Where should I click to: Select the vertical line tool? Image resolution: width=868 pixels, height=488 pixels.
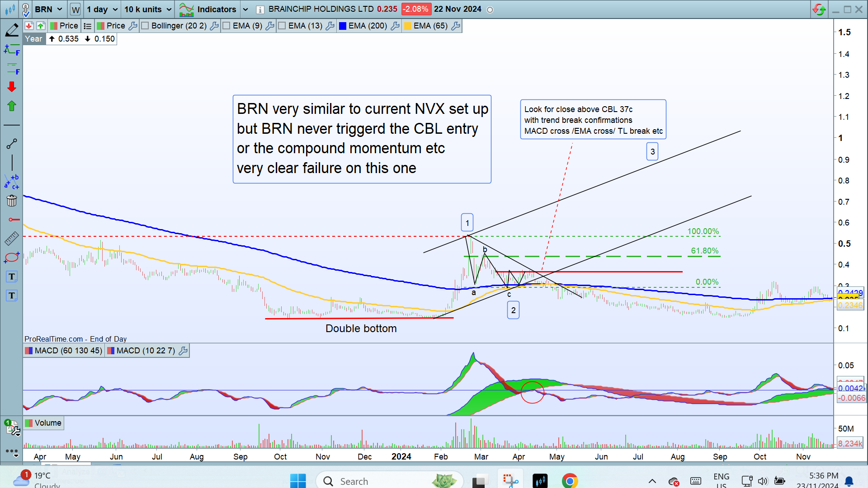(12, 163)
